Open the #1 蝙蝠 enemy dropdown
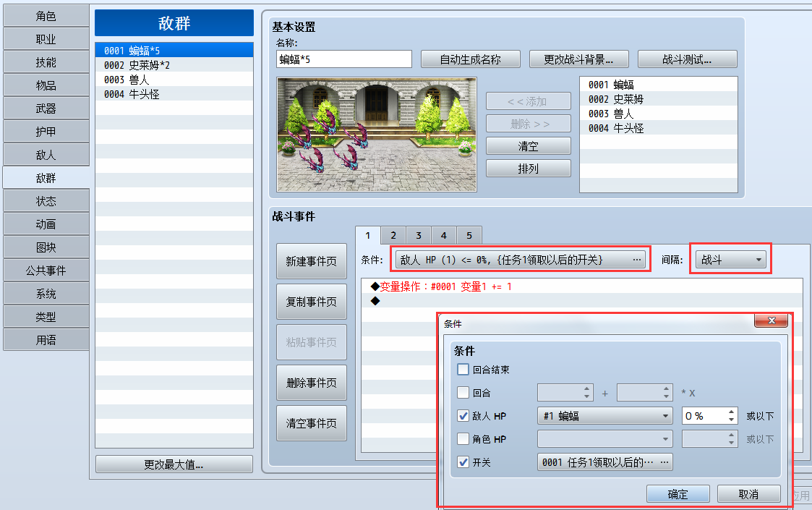 coord(605,416)
